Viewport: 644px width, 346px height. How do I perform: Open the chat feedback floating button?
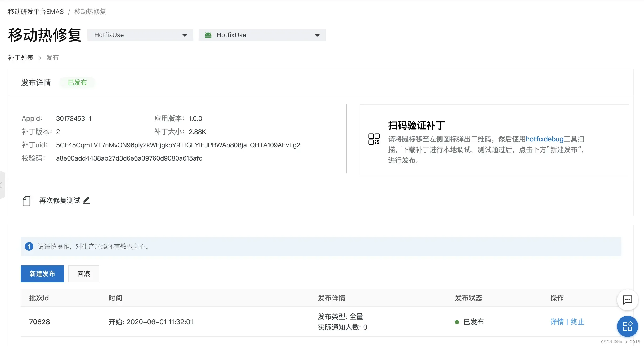[x=627, y=300]
